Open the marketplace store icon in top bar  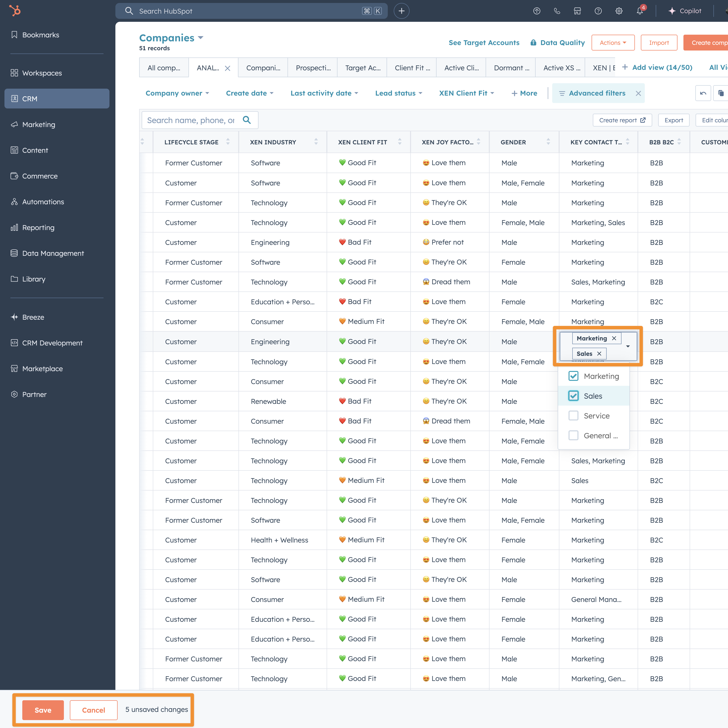click(x=577, y=11)
